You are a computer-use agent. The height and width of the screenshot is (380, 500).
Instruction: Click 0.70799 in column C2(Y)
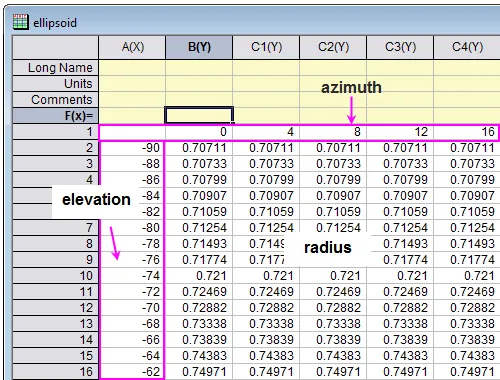coord(333,180)
